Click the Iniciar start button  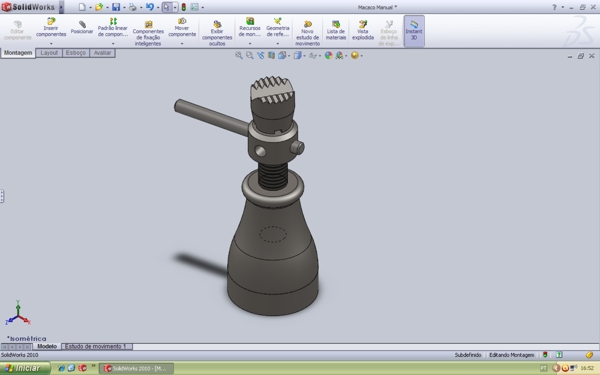pos(25,368)
